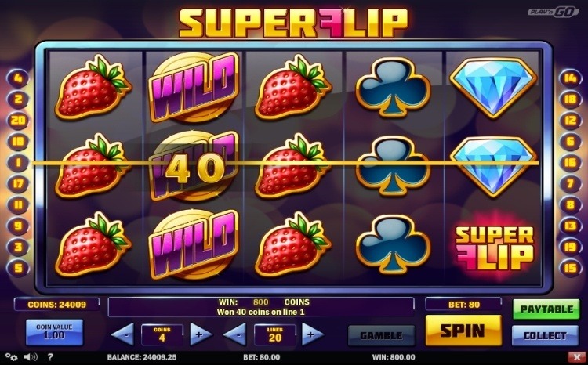This screenshot has width=588, height=365.
Task: Decrease coins with left arrow
Action: [123, 334]
